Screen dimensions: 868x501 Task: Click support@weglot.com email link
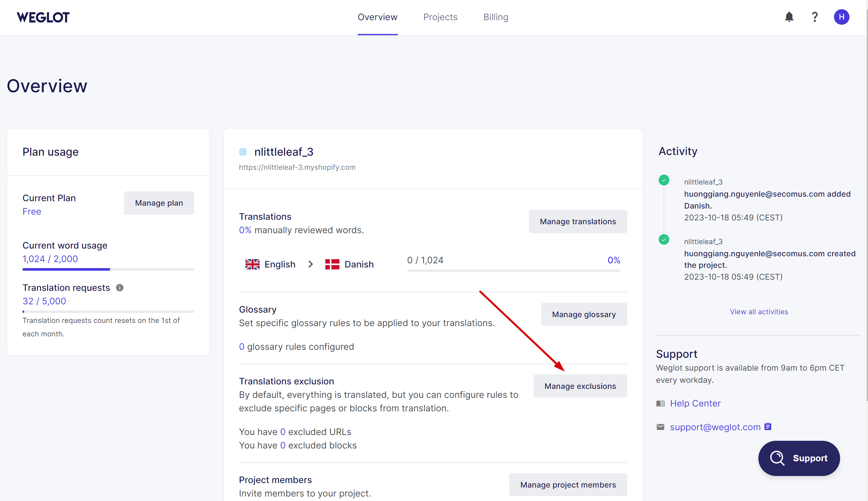(x=715, y=427)
